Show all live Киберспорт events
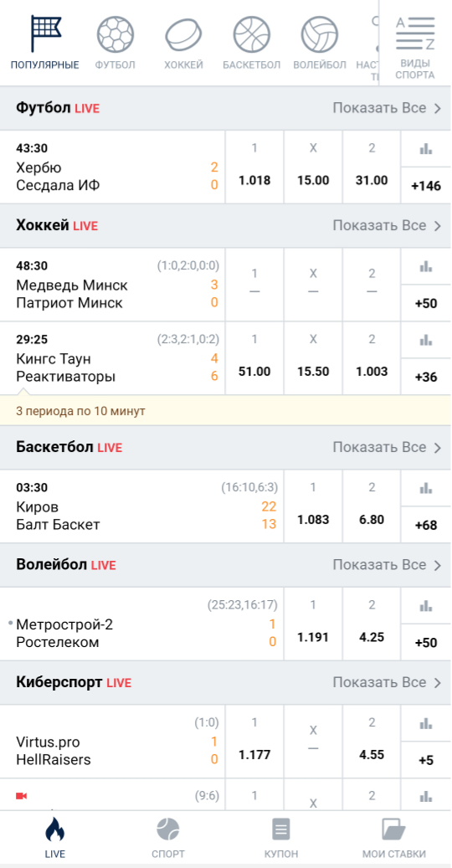This screenshot has height=868, width=452. [x=386, y=682]
